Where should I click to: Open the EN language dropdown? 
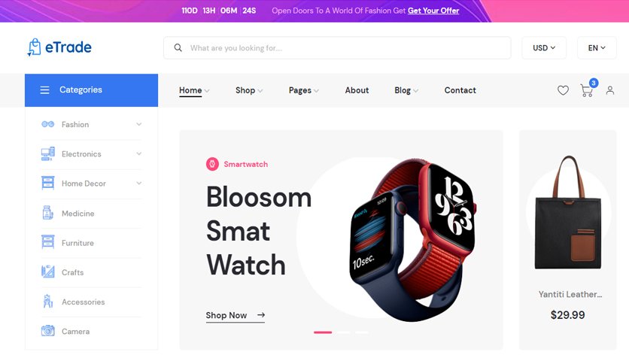point(597,47)
